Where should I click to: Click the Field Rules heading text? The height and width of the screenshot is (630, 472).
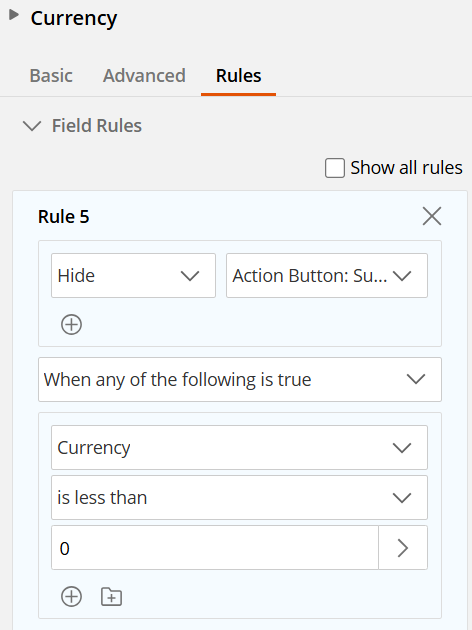(x=97, y=126)
